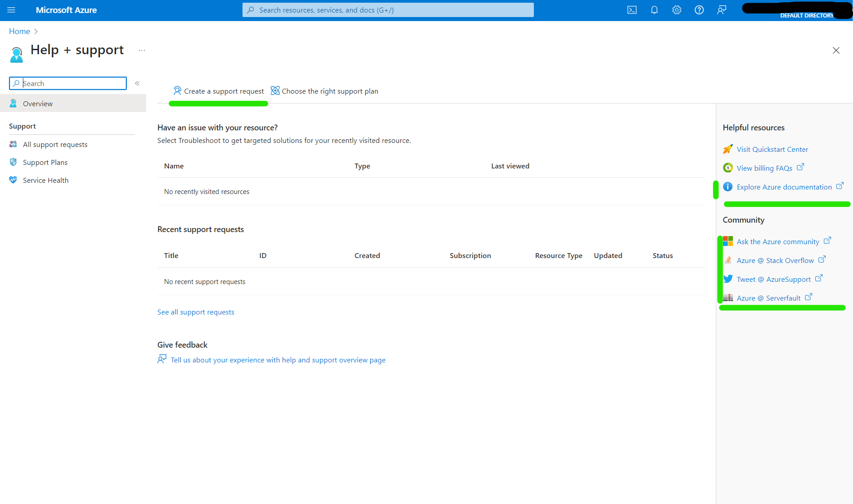Open Visit Quickstart Center link

coord(772,150)
